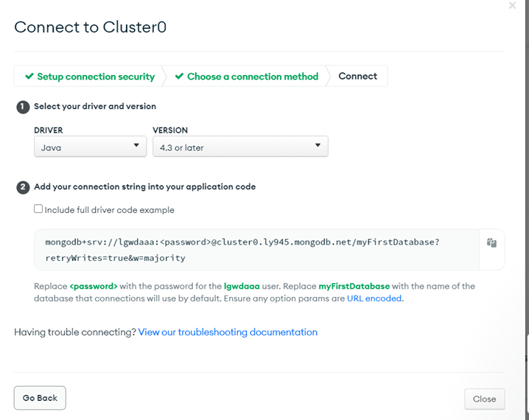This screenshot has width=529, height=420.
Task: Switch to Choose a connection method step
Action: [x=252, y=77]
